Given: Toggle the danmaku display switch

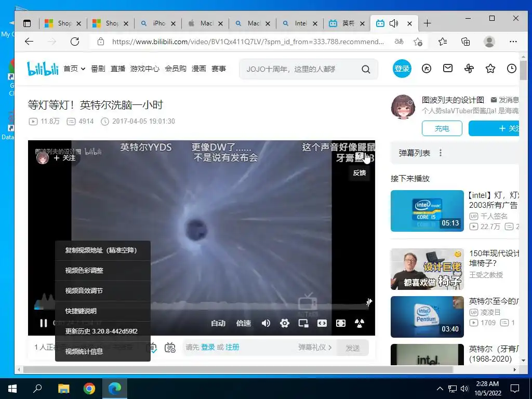Looking at the screenshot, I should click(x=153, y=348).
